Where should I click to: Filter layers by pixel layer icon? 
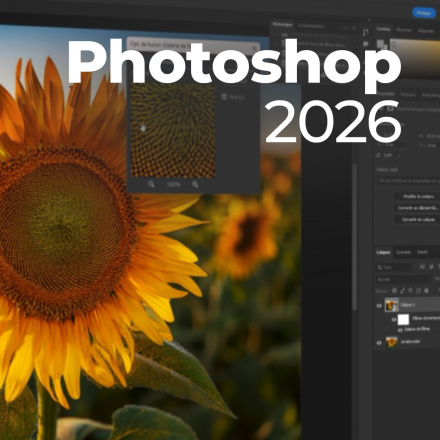click(422, 266)
